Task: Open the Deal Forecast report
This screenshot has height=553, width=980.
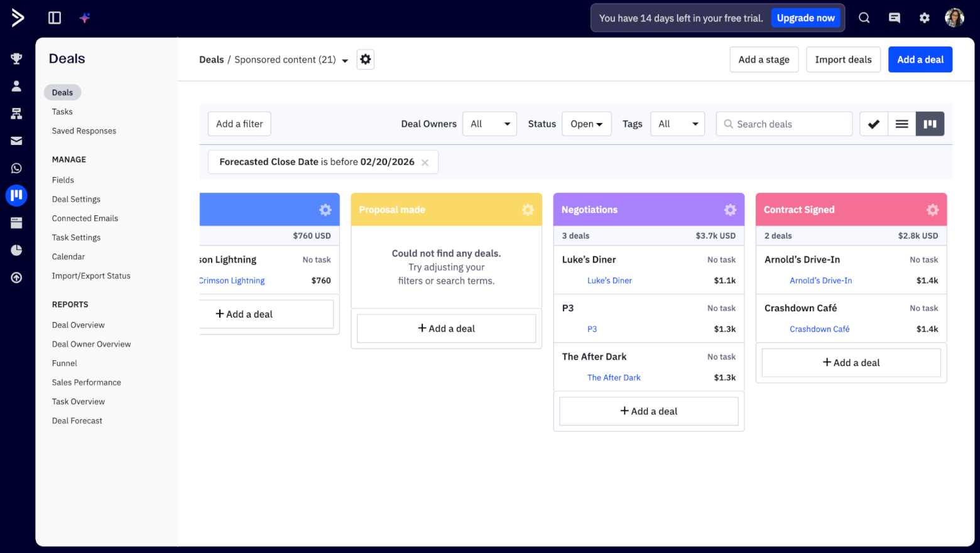Action: [x=77, y=421]
